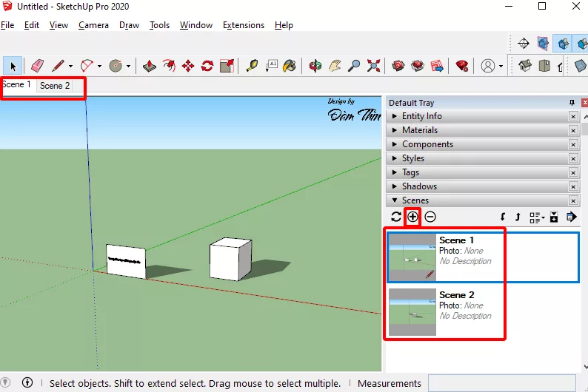Screen dimensions: 588x392
Task: Expand the Tags panel
Action: 481,172
